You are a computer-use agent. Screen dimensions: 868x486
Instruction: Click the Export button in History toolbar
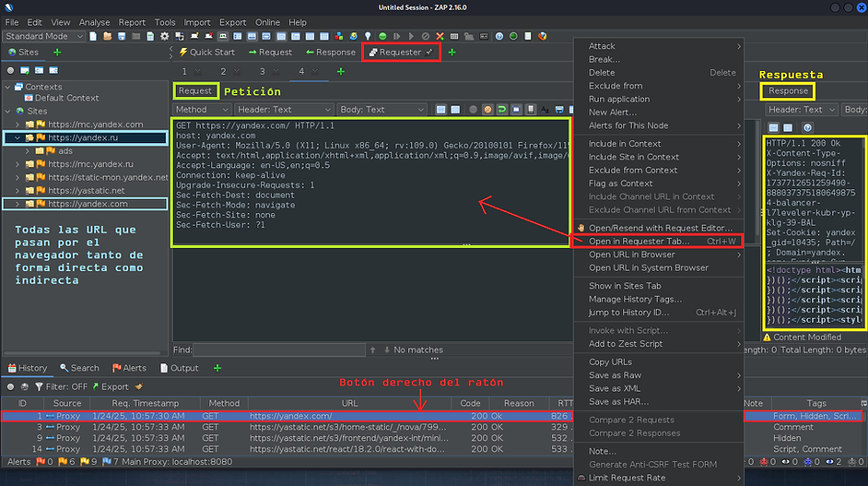[111, 386]
